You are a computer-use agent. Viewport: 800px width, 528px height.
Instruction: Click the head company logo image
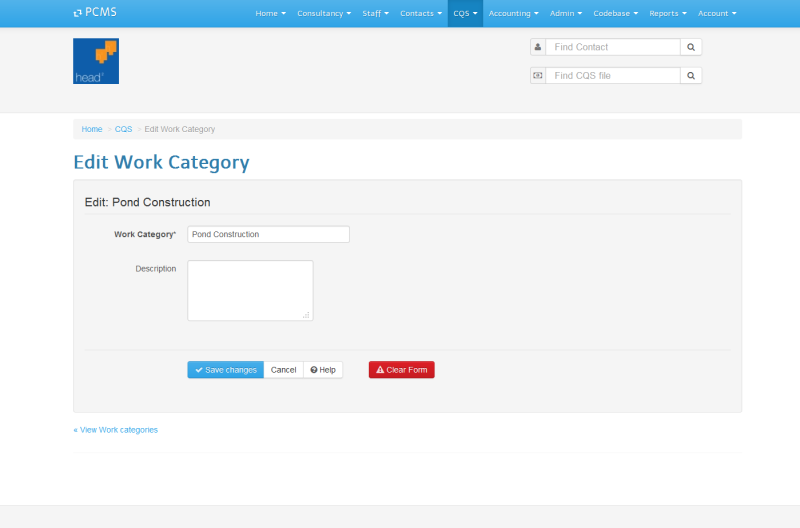(x=96, y=61)
